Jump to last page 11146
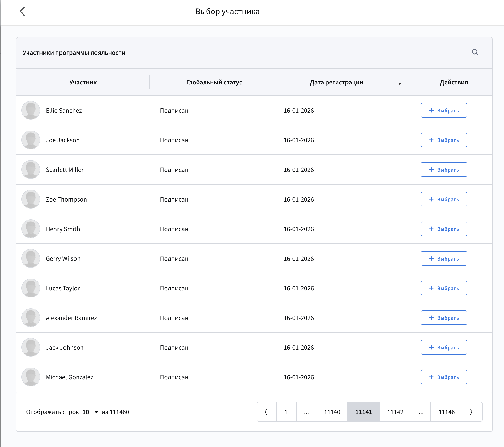 [446, 412]
